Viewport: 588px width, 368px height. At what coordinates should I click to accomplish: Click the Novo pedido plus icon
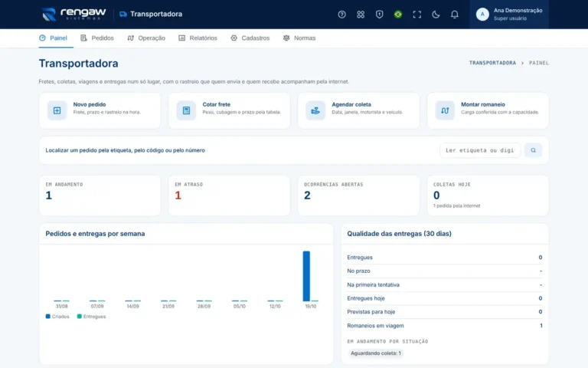pyautogui.click(x=57, y=110)
